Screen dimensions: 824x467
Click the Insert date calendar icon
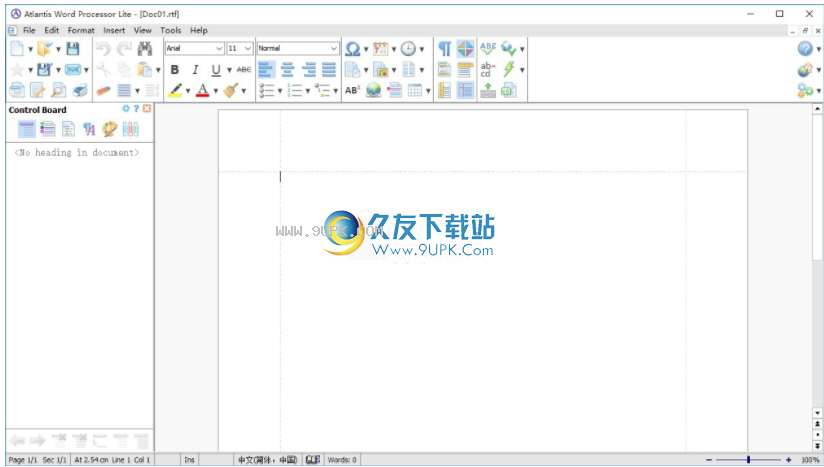[380, 49]
